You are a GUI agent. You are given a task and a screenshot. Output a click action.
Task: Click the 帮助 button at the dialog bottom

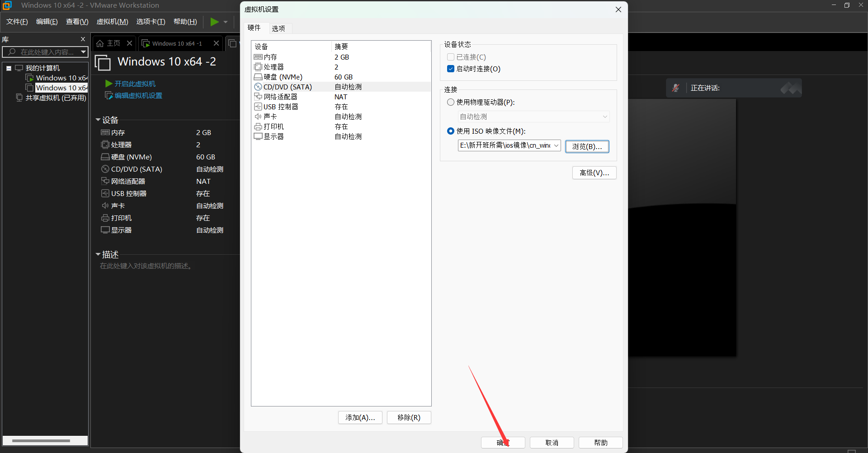(x=601, y=443)
